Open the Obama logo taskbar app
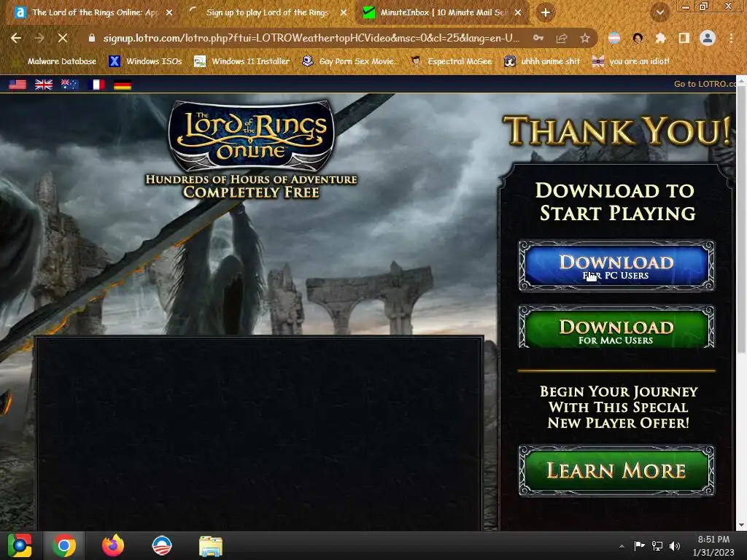Image resolution: width=747 pixels, height=560 pixels. click(x=161, y=545)
